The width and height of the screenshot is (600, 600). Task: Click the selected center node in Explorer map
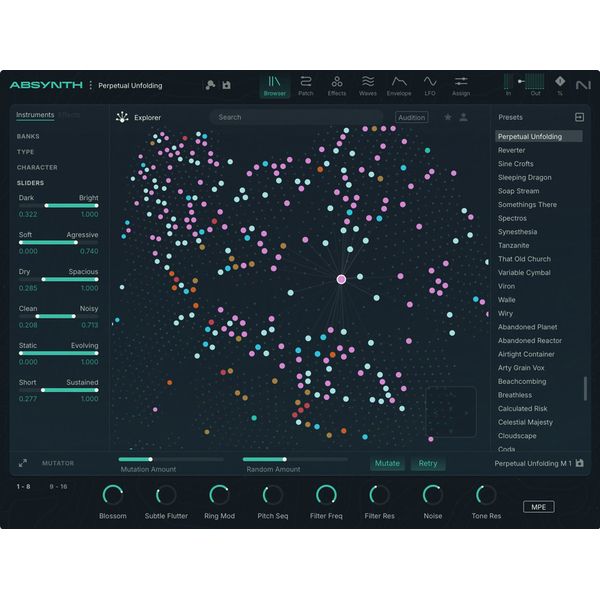click(x=341, y=279)
